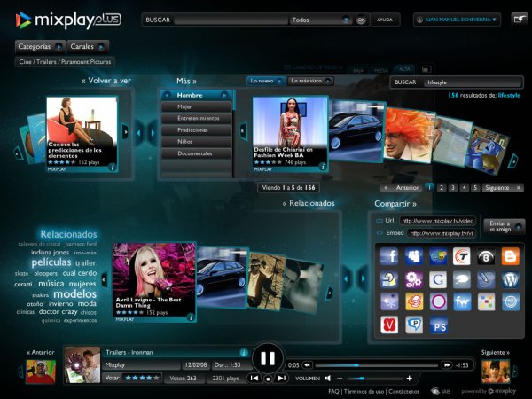This screenshot has width=532, height=399.
Task: Click the colored-squares share icon
Action: 486,302
